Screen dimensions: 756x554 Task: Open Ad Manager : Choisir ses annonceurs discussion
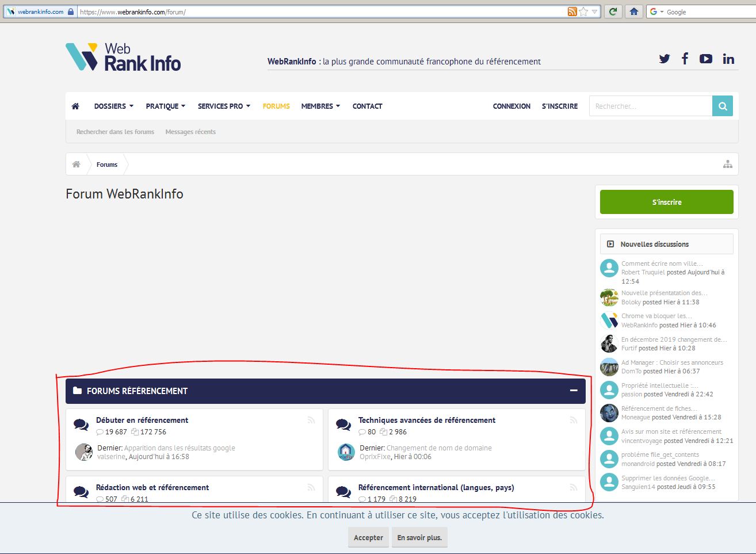[672, 362]
